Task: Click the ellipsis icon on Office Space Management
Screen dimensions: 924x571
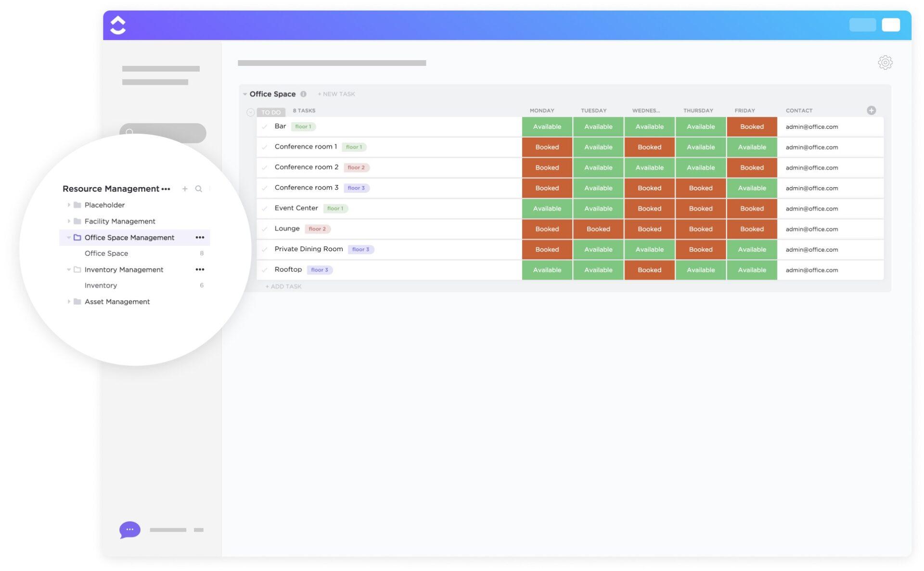Action: click(199, 237)
